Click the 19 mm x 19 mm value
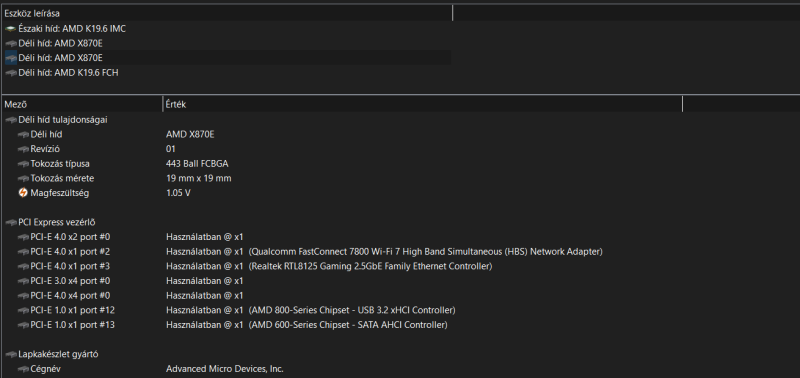Screen dimensions: 800x378 click(198, 179)
